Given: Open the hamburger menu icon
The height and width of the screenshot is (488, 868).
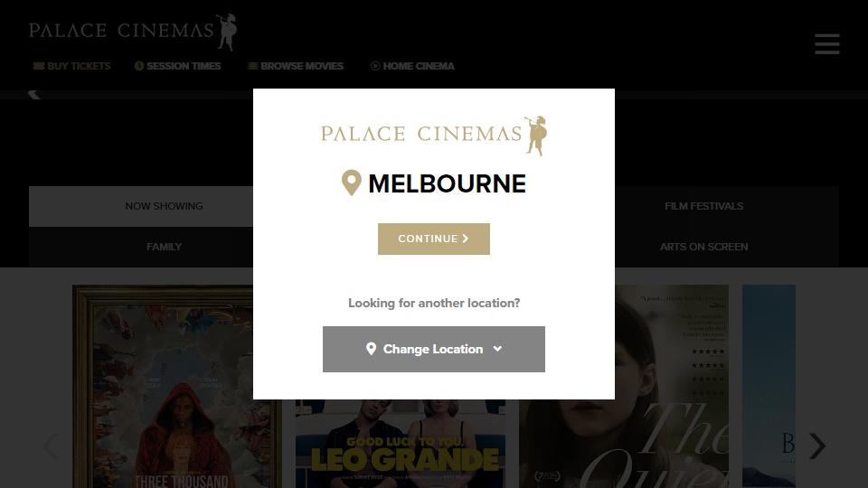Looking at the screenshot, I should click(827, 43).
